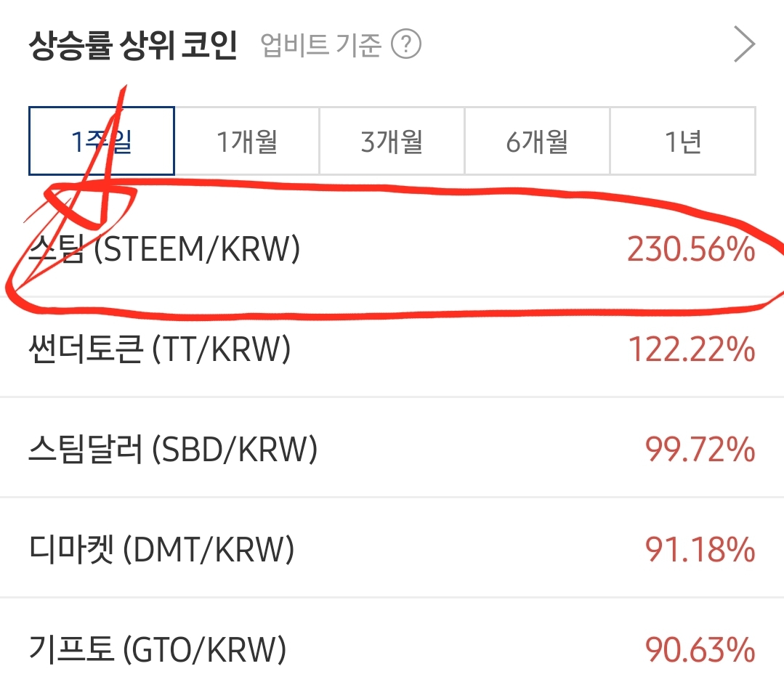The width and height of the screenshot is (784, 698).
Task: Click the 업비트 기준 label text
Action: 320,44
